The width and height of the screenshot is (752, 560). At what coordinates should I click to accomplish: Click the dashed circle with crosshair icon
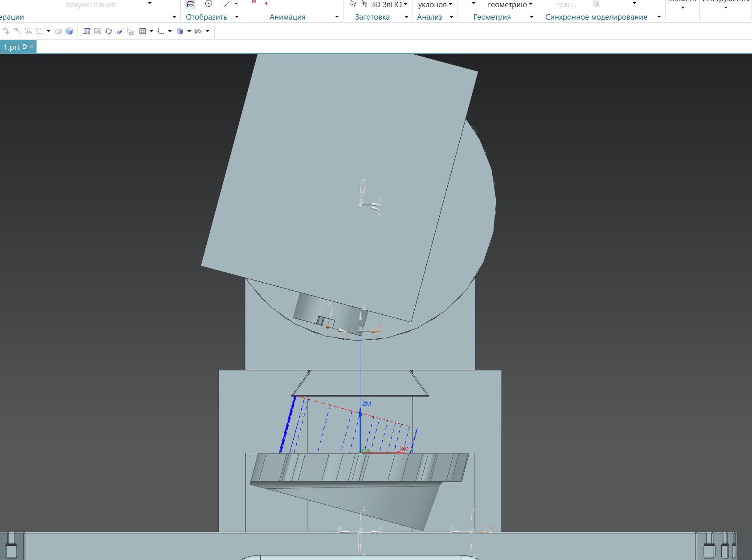[x=28, y=31]
